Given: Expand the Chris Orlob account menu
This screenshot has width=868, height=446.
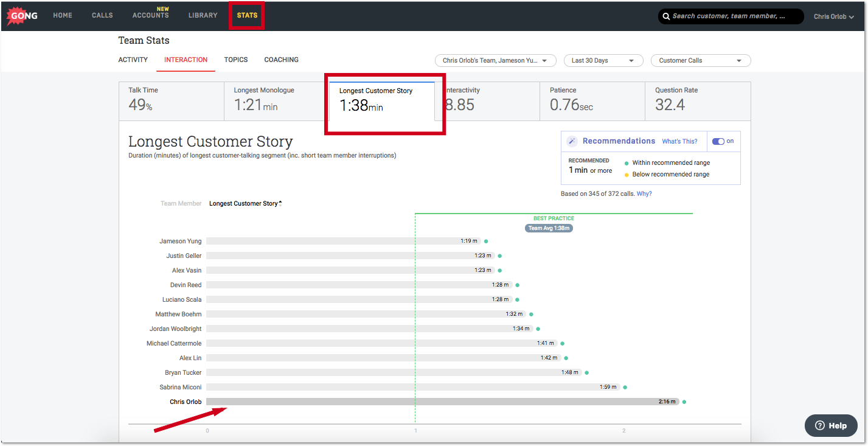Looking at the screenshot, I should click(x=833, y=16).
